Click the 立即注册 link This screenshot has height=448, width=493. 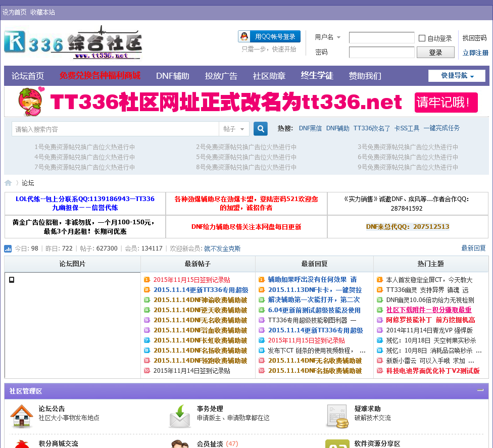click(475, 53)
